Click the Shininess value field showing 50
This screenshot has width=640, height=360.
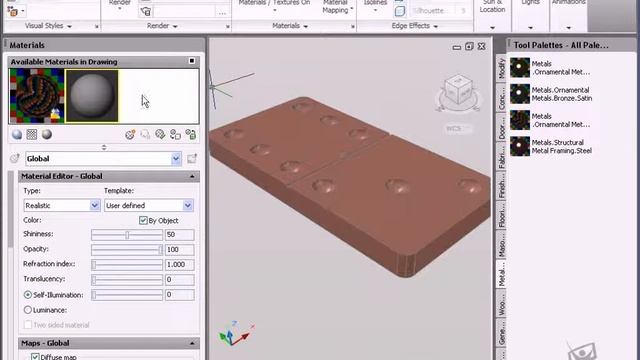click(179, 235)
